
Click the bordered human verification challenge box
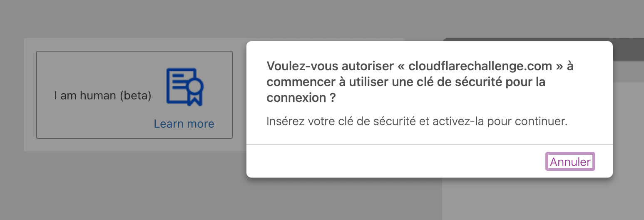click(134, 95)
